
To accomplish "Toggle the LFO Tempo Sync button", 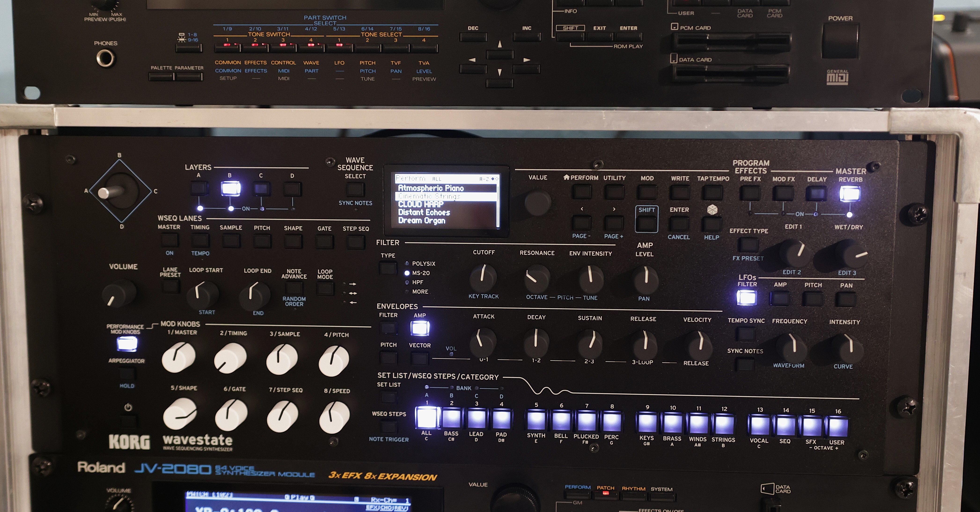I will pyautogui.click(x=745, y=334).
